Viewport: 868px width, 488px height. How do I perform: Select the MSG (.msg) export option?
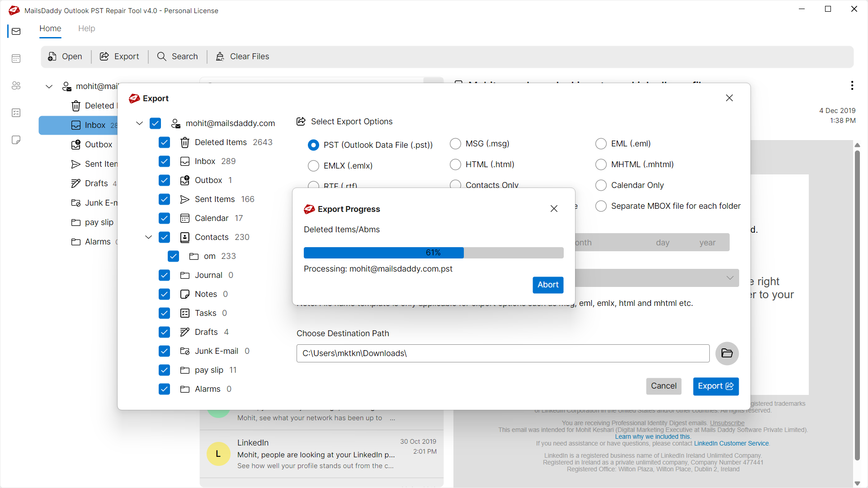455,144
